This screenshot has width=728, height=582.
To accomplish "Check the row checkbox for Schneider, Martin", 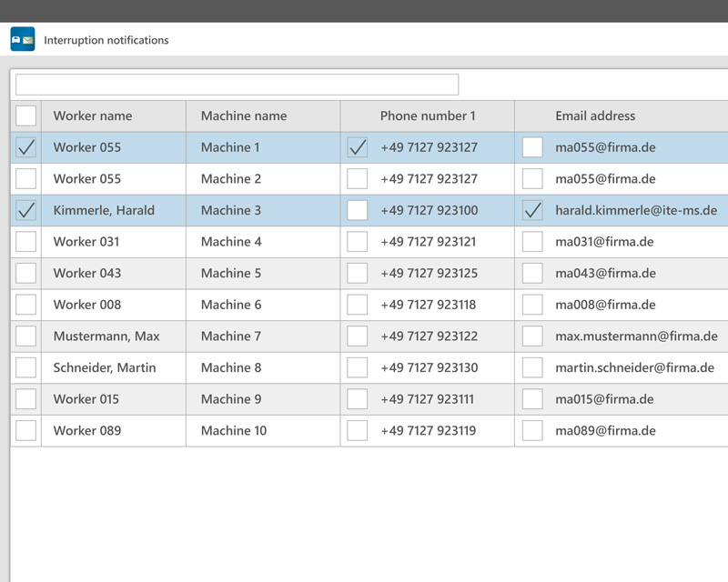I will click(x=25, y=367).
